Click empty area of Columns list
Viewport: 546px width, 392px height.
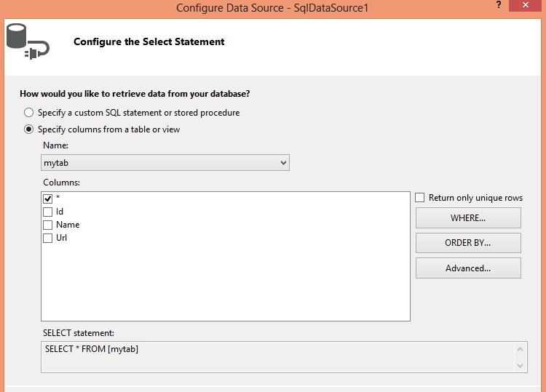click(226, 281)
